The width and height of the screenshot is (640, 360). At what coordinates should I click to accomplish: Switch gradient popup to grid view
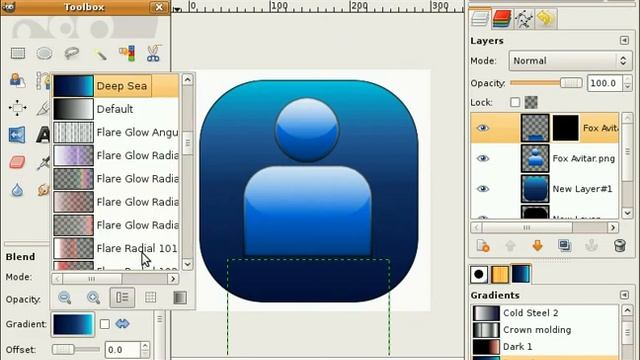tap(151, 298)
